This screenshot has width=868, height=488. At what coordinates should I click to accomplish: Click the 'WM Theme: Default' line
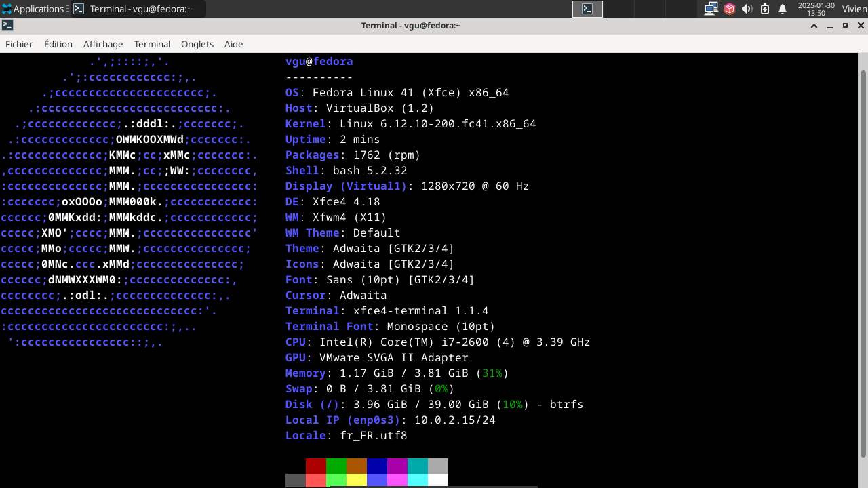click(343, 232)
